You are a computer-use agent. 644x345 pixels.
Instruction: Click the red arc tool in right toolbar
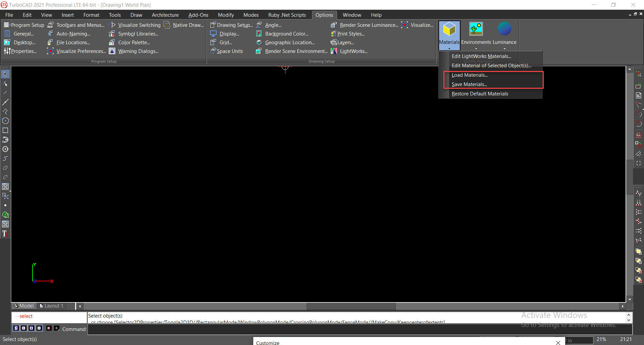pyautogui.click(x=639, y=114)
